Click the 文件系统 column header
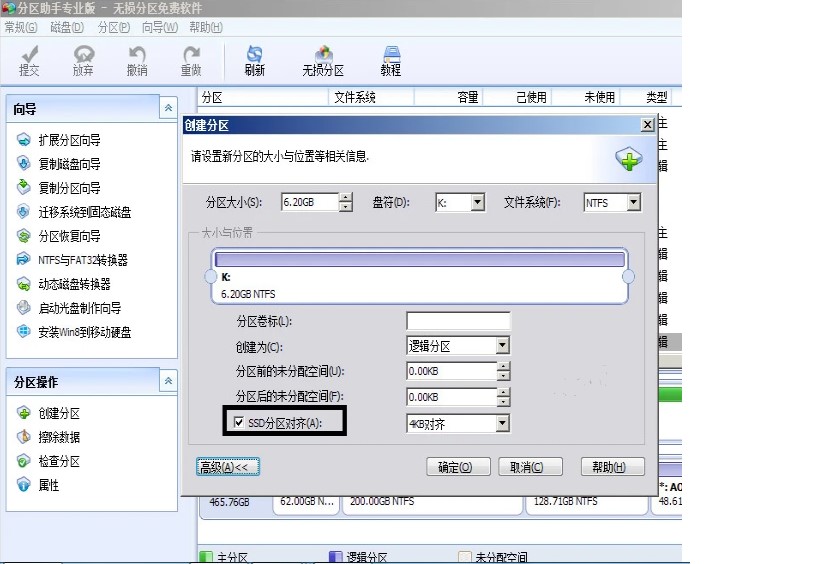The height and width of the screenshot is (564, 819). pyautogui.click(x=371, y=97)
